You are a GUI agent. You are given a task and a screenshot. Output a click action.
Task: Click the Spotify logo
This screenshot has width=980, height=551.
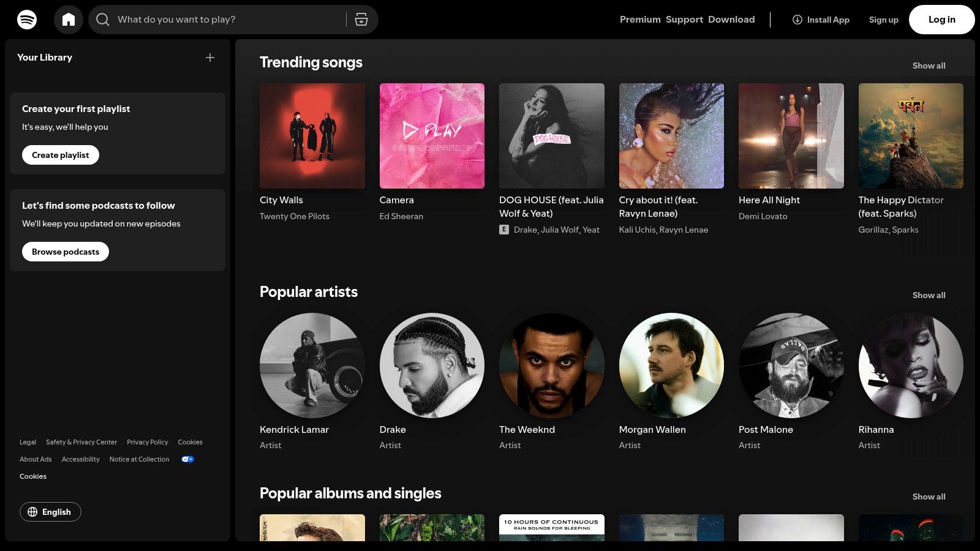pyautogui.click(x=27, y=20)
